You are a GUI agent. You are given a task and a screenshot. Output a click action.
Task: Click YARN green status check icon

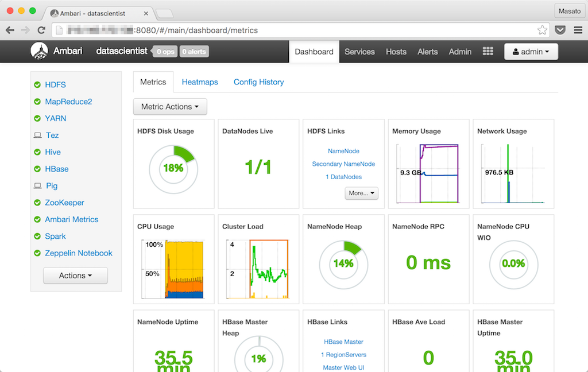(37, 118)
